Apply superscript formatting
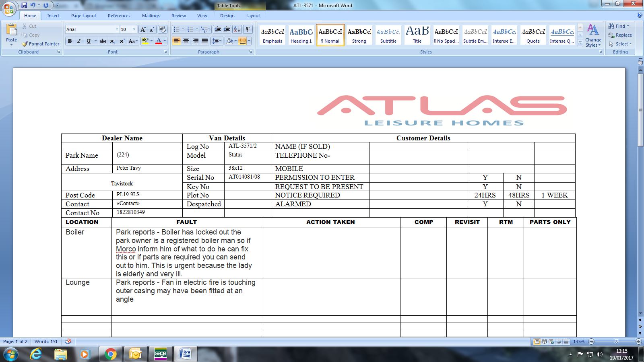This screenshot has width=644, height=362. [x=122, y=41]
